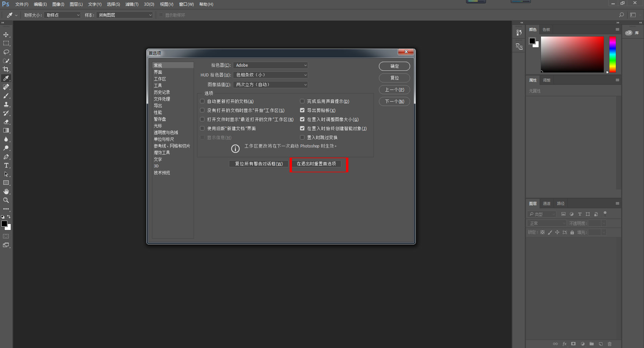
Task: Select the Quick Selection tool
Action: click(6, 61)
